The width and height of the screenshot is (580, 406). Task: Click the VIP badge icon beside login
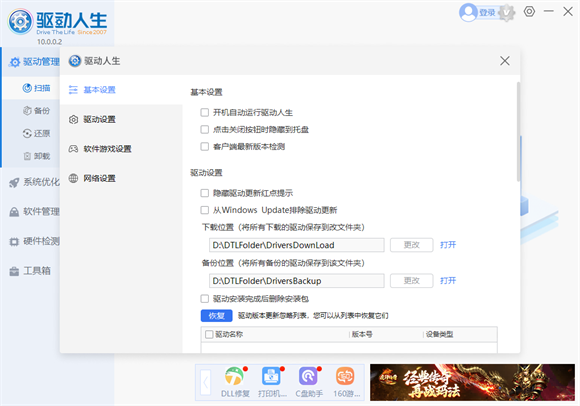point(507,13)
